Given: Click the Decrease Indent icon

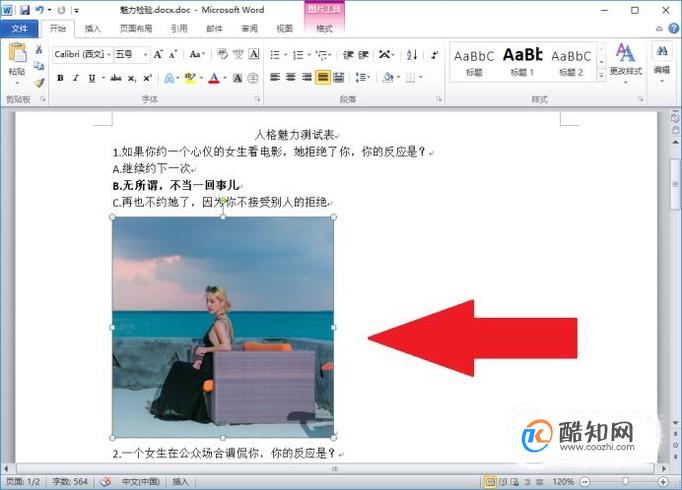Looking at the screenshot, I should pyautogui.click(x=348, y=55).
